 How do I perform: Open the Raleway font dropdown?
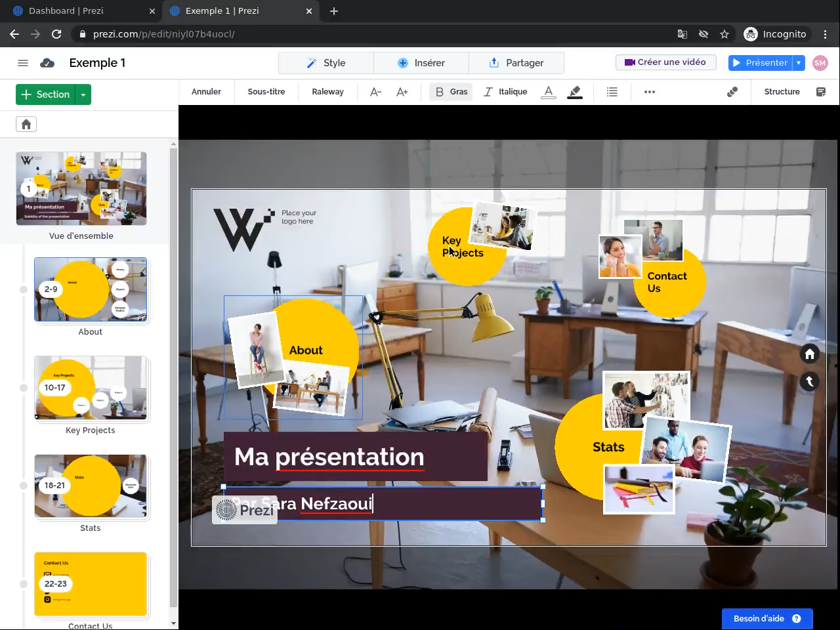pos(327,92)
